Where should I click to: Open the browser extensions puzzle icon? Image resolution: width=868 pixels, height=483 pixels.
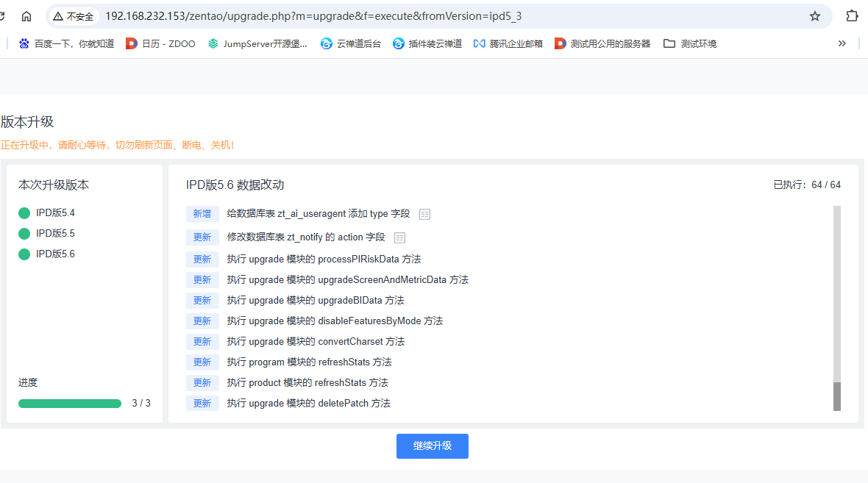pos(852,16)
